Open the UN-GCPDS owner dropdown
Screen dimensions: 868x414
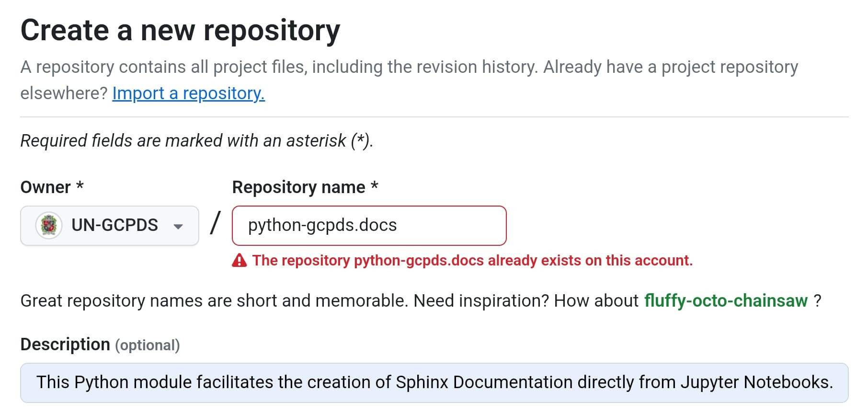coord(110,226)
